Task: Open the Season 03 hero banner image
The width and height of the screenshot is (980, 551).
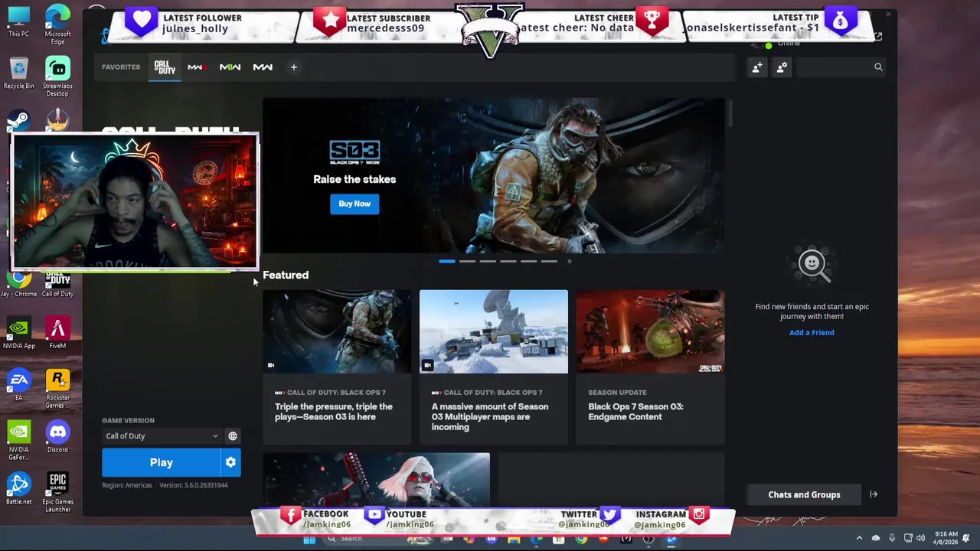Action: point(494,175)
